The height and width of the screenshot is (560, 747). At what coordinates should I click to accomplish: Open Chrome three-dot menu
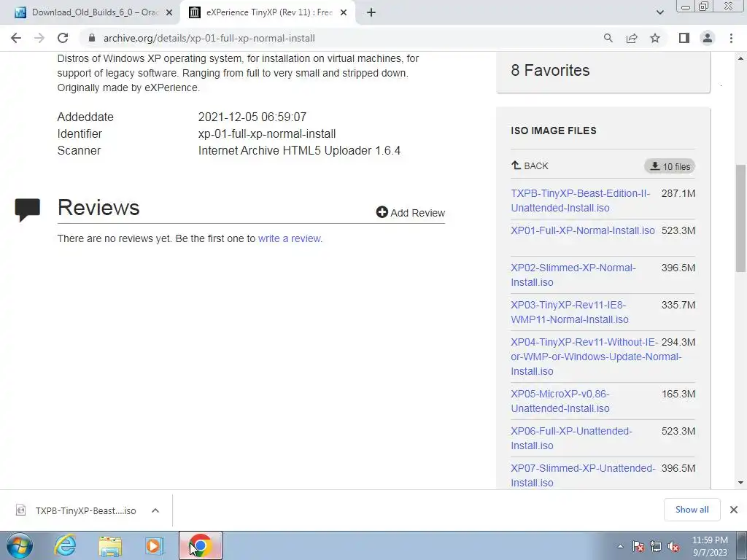(731, 38)
